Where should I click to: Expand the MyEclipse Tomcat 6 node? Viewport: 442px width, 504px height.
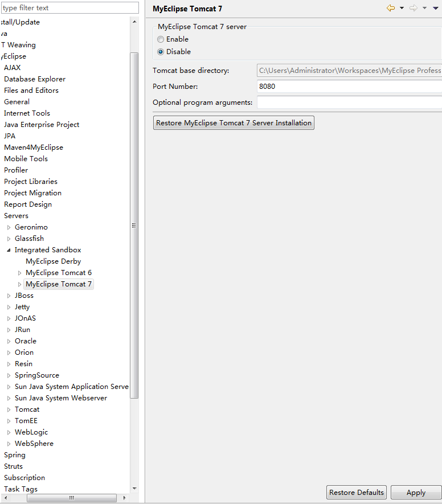(x=19, y=273)
